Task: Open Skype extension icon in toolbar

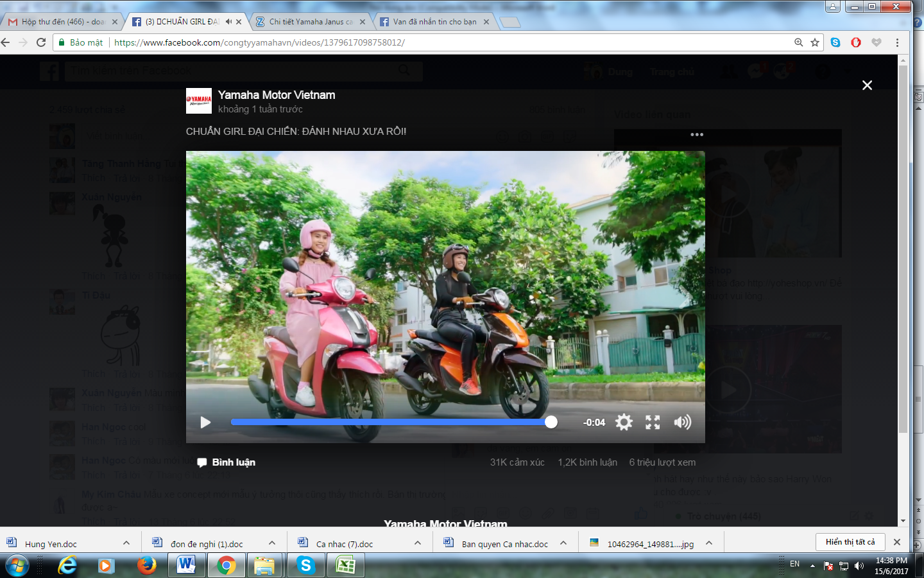Action: [x=835, y=42]
